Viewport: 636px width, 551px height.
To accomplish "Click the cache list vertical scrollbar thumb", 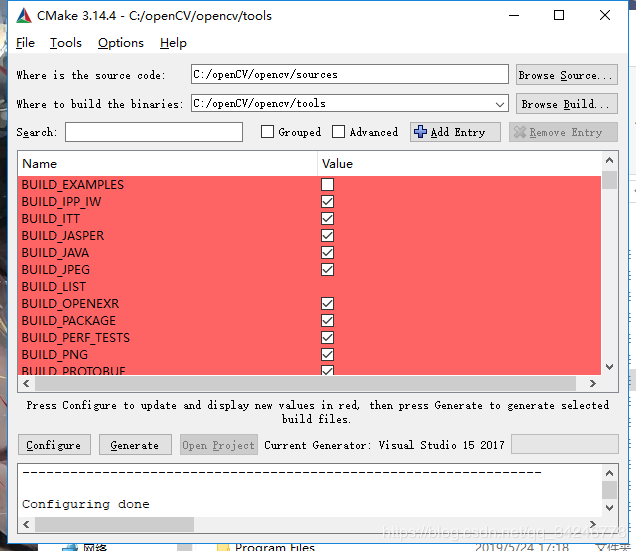I will tap(609, 180).
